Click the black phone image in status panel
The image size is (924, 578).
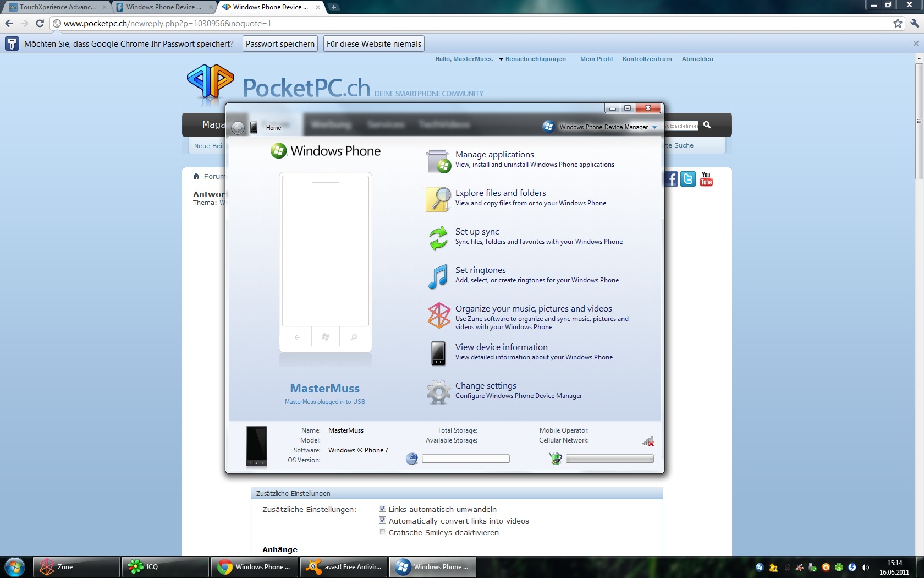coord(257,446)
